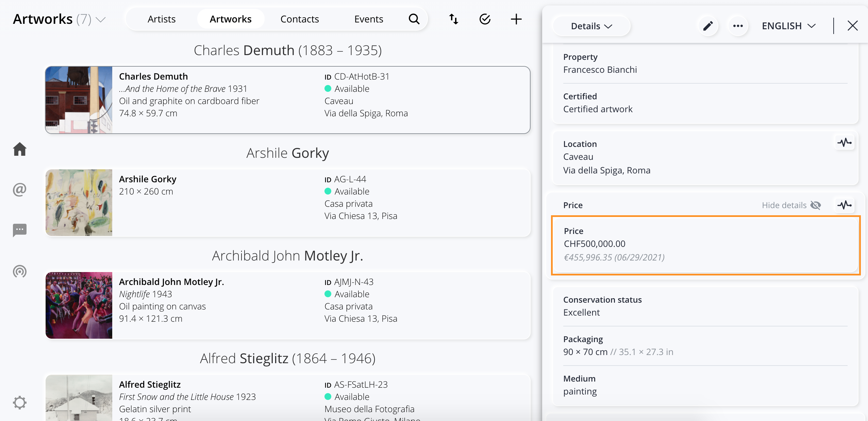The image size is (868, 421).
Task: Open the search magnifier icon
Action: 414,19
